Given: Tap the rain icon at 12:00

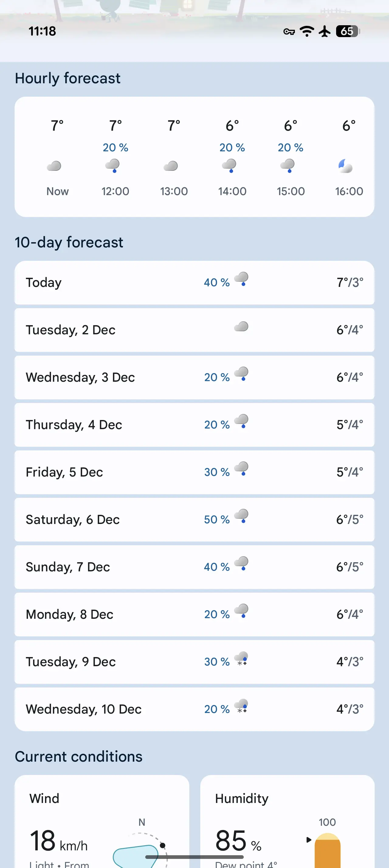Looking at the screenshot, I should coord(112,166).
